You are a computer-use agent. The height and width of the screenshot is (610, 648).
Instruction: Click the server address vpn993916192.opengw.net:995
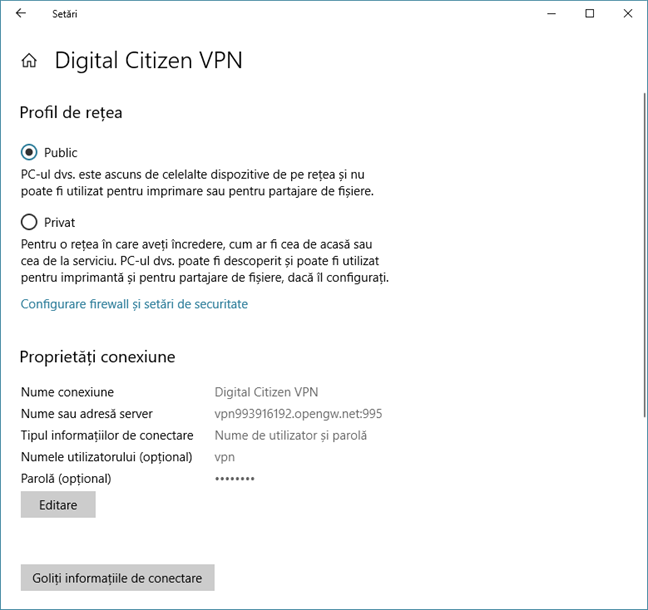(x=298, y=414)
